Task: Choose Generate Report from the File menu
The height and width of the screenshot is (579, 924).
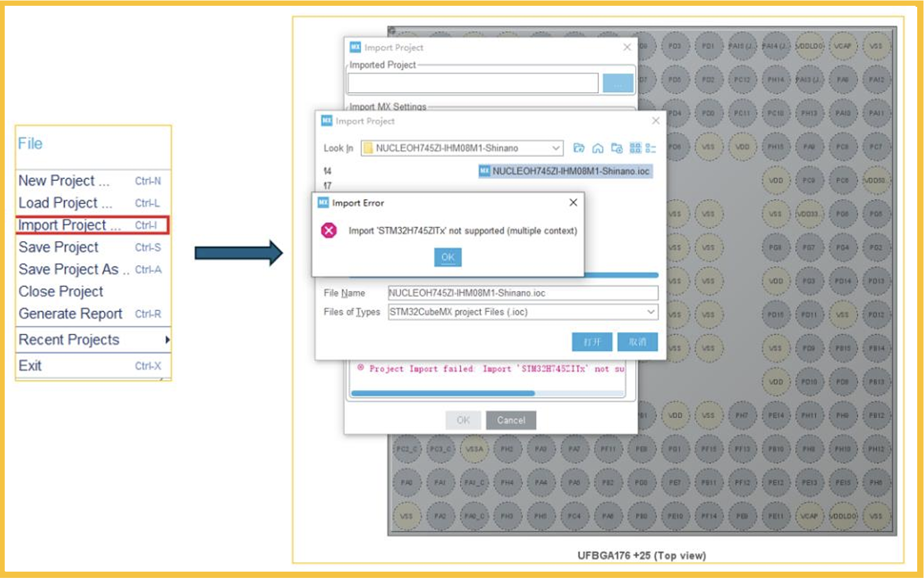Action: point(94,314)
